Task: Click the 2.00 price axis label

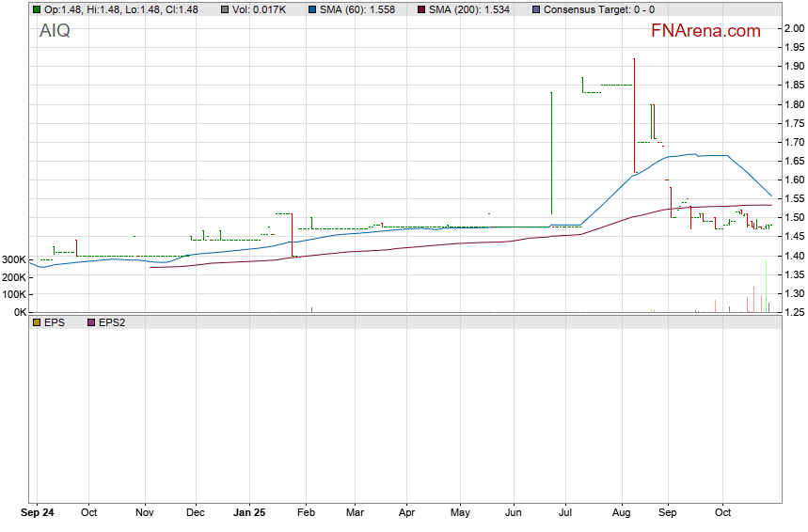Action: (x=794, y=28)
